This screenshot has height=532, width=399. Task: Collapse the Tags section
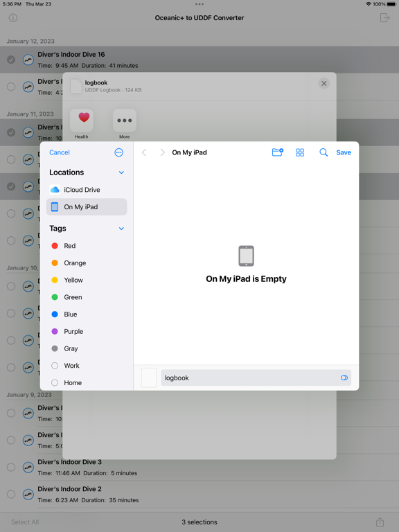121,229
